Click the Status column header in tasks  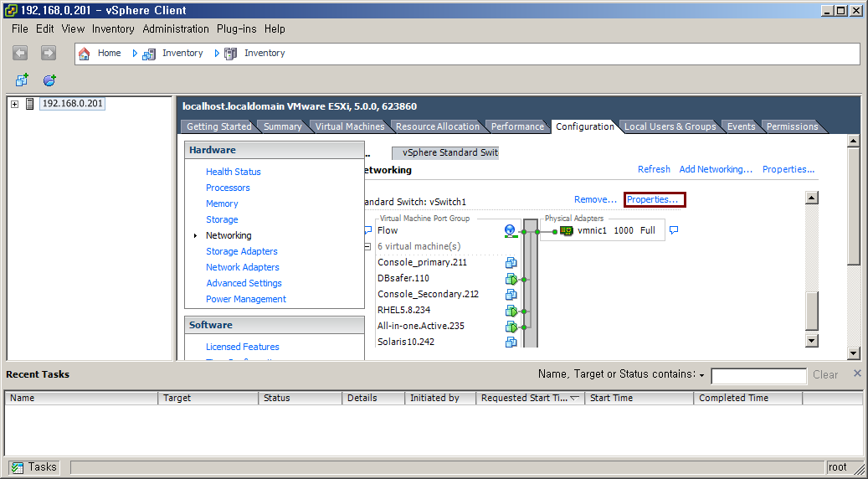(x=300, y=398)
